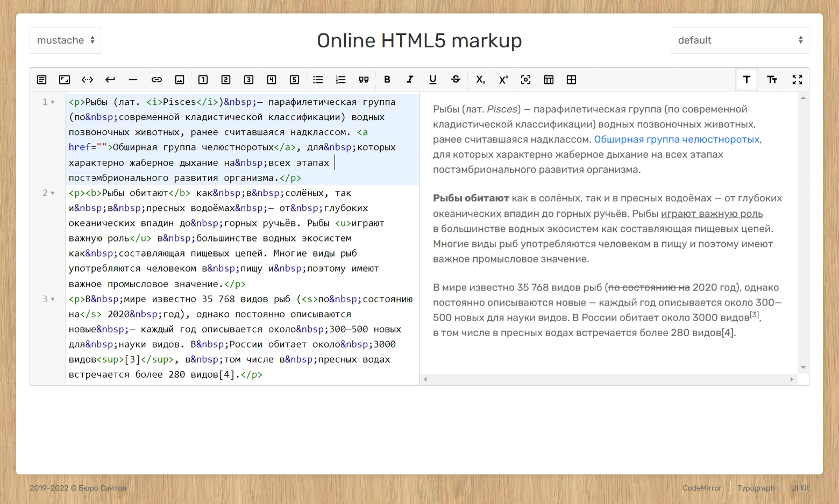839x504 pixels.
Task: Apply heading level 5
Action: [294, 80]
